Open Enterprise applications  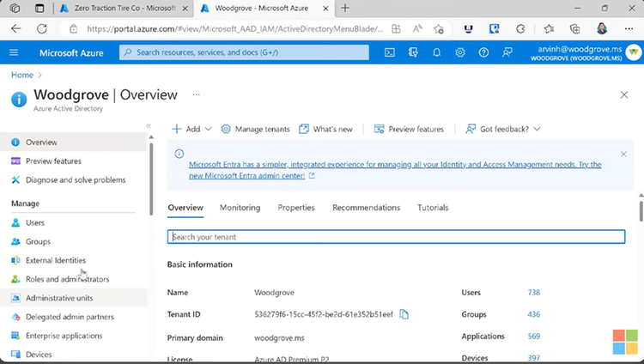74,336
